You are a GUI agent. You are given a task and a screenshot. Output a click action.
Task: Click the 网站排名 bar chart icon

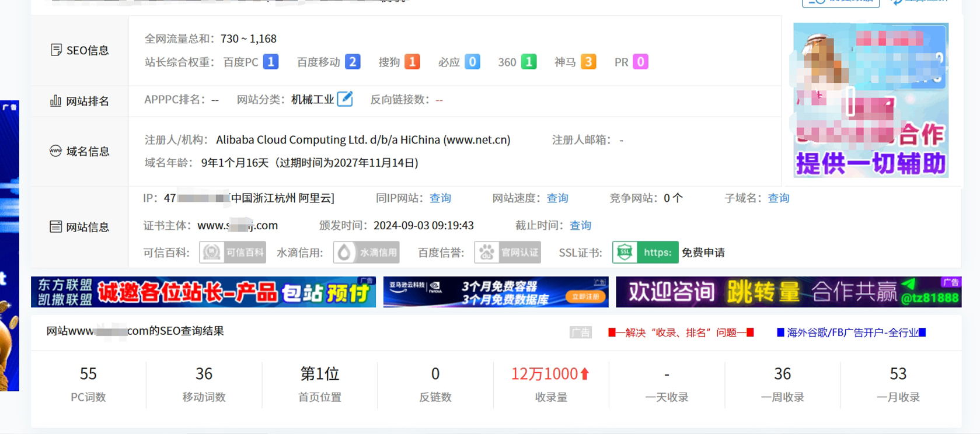coord(55,101)
